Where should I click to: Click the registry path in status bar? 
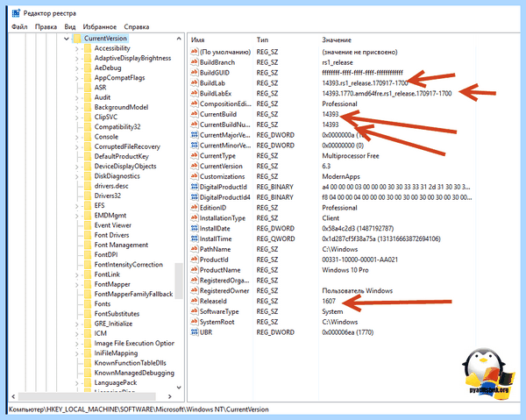[x=139, y=409]
